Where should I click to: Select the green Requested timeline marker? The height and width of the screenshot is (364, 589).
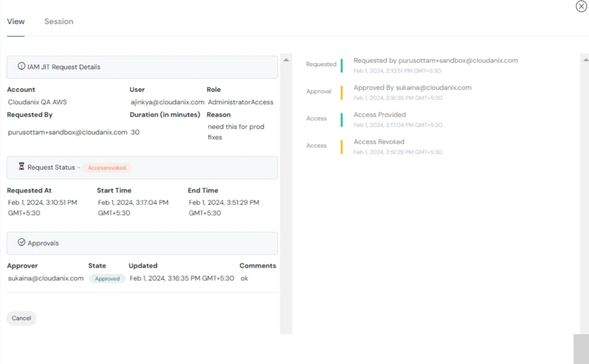[341, 65]
